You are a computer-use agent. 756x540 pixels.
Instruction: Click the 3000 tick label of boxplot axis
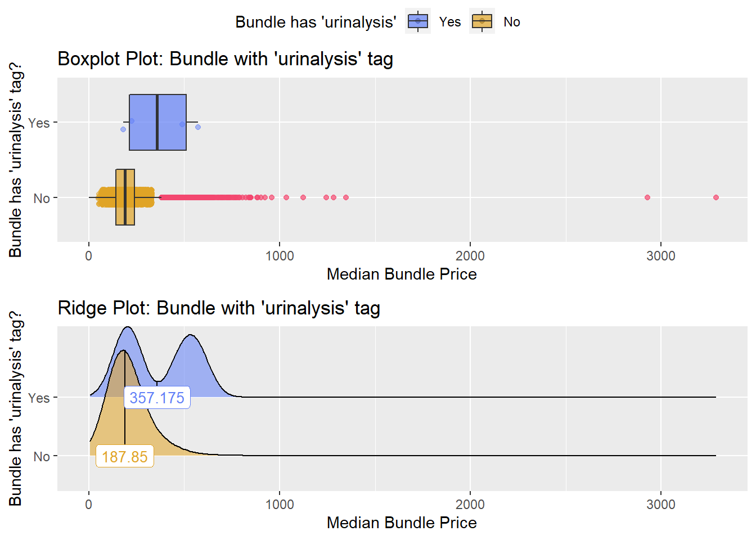point(661,256)
